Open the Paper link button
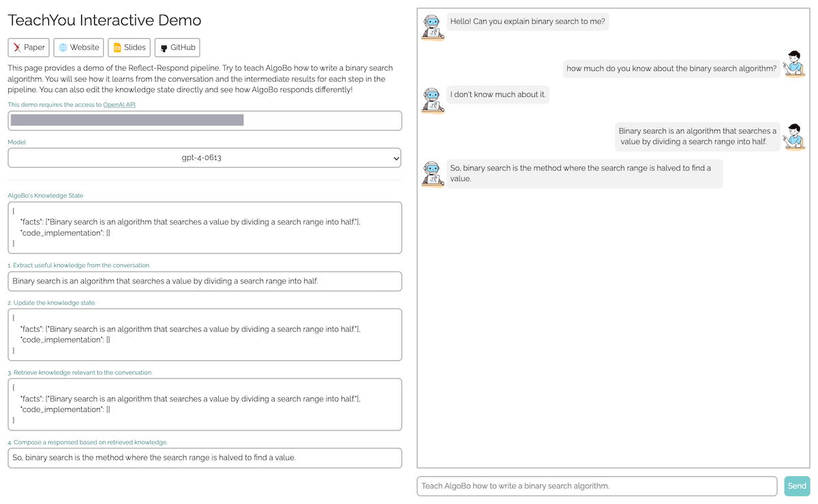818x504 pixels. point(29,48)
